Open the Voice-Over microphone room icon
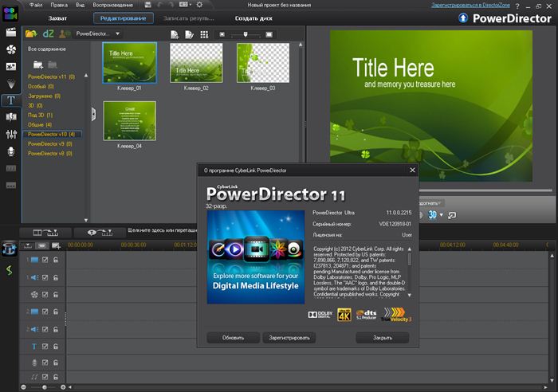Viewport: 558px width, 392px height. point(10,151)
